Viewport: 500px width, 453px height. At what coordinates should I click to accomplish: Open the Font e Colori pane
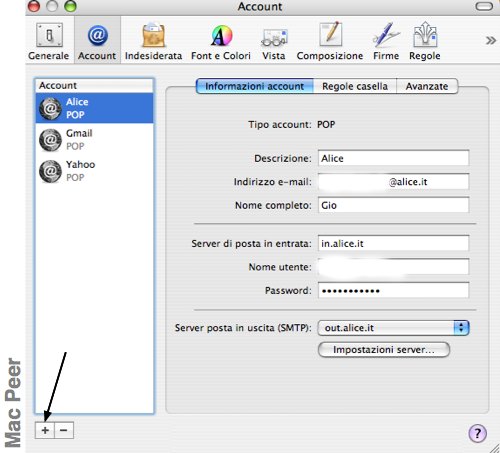(221, 42)
